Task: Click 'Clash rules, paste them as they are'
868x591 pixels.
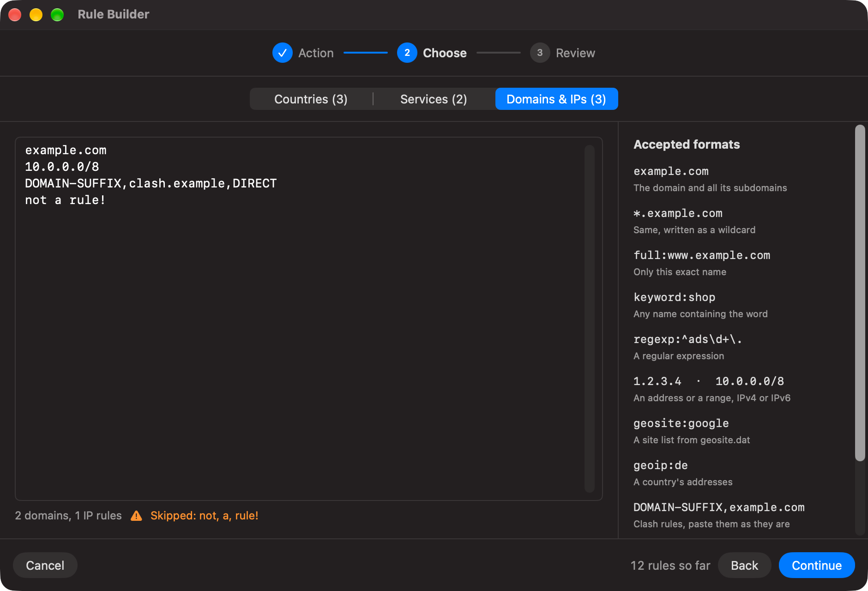Action: [711, 524]
